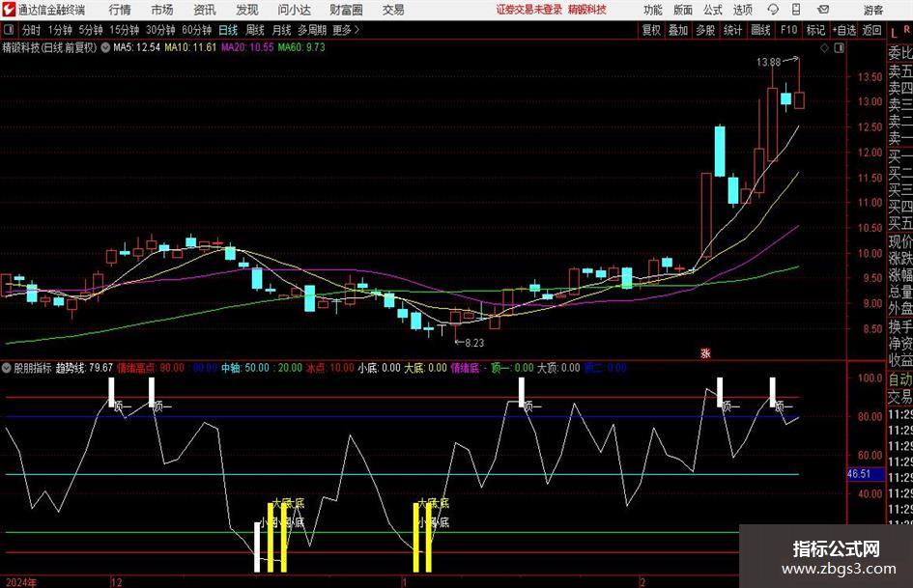Click the mobile phone icon in top bar
913x588 pixels.
[796, 10]
